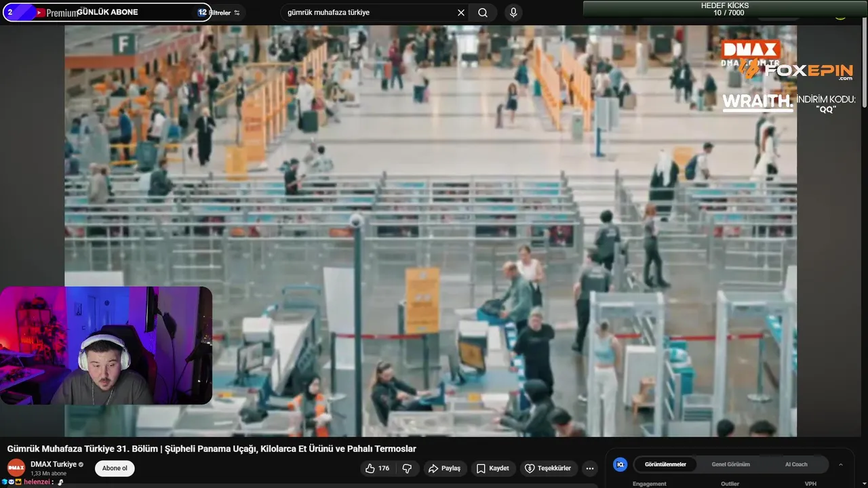Subscribe using the Abone ol button
Screen dimensions: 868x488
115,468
